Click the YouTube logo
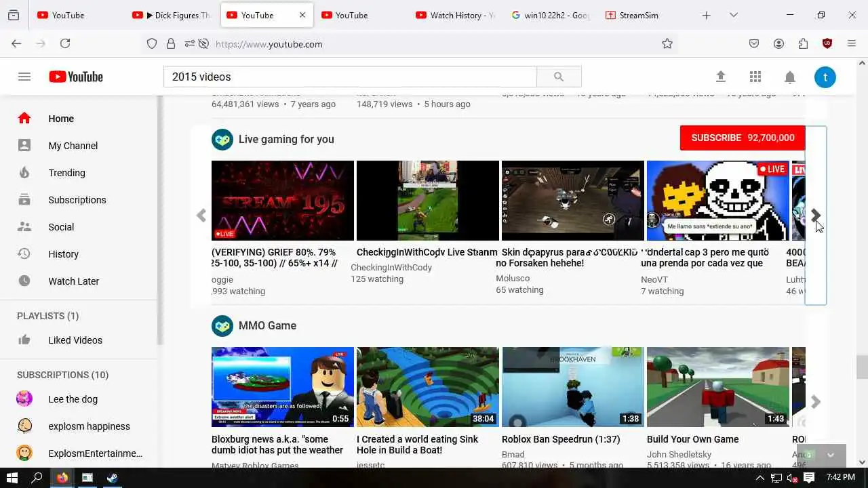 [76, 77]
